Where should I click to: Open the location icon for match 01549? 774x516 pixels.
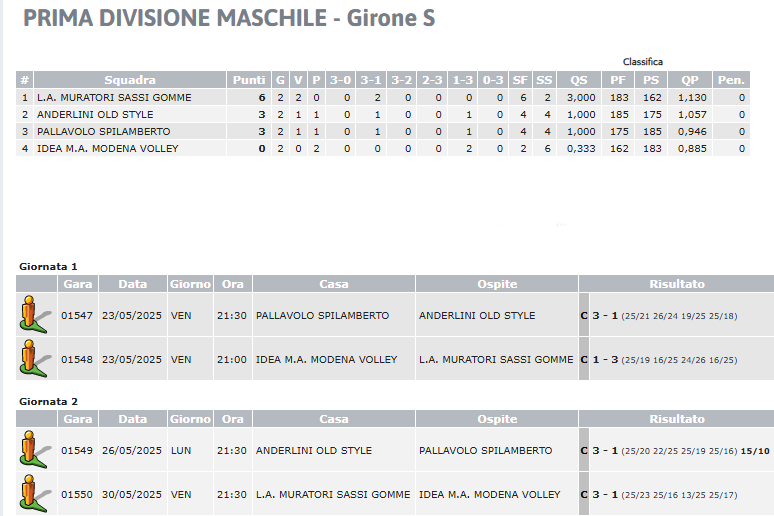35,450
